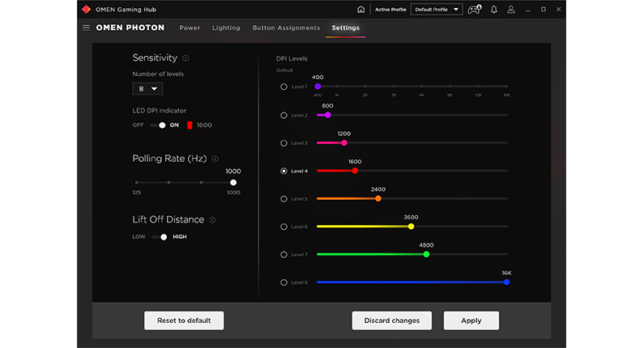
Task: Click the 1600 LED DPI value text
Action: (x=204, y=125)
